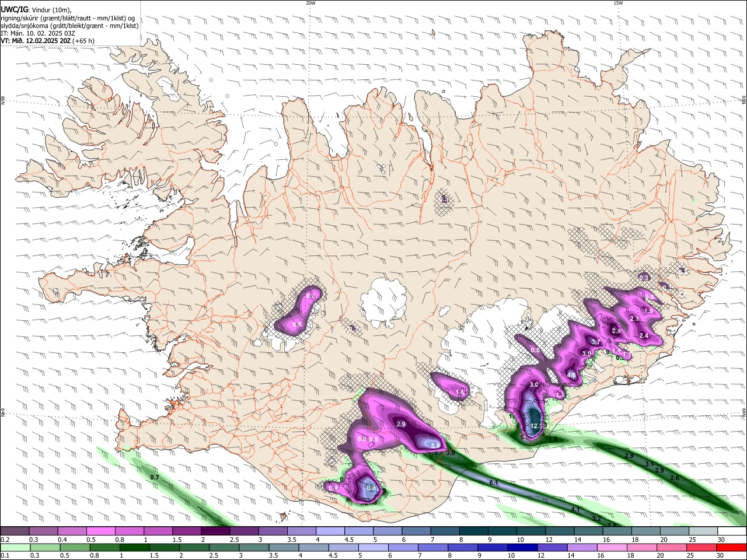Click the 0.2 dark mauve swatch, top legend row
The height and width of the screenshot is (560, 747).
15,531
